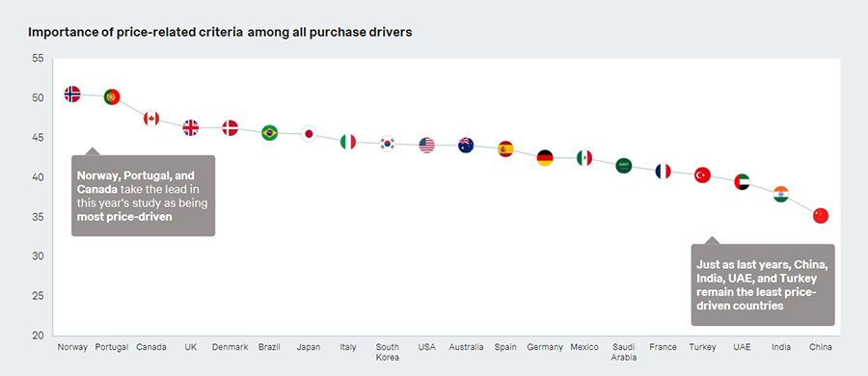868x376 pixels.
Task: Click the Turkey axis label
Action: coord(702,347)
